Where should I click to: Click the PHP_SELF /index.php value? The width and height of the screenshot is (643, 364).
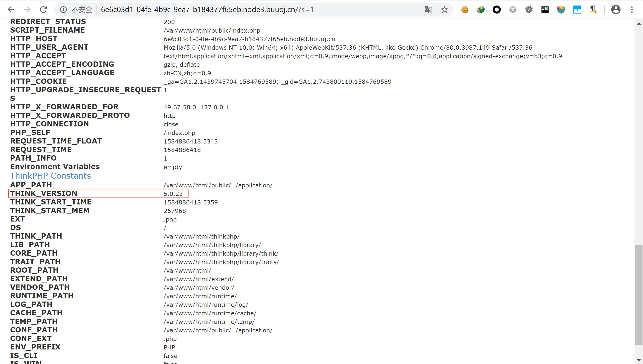tap(179, 133)
